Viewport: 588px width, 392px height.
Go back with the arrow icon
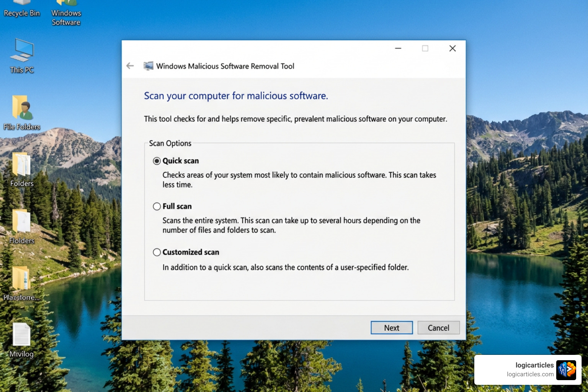point(130,66)
